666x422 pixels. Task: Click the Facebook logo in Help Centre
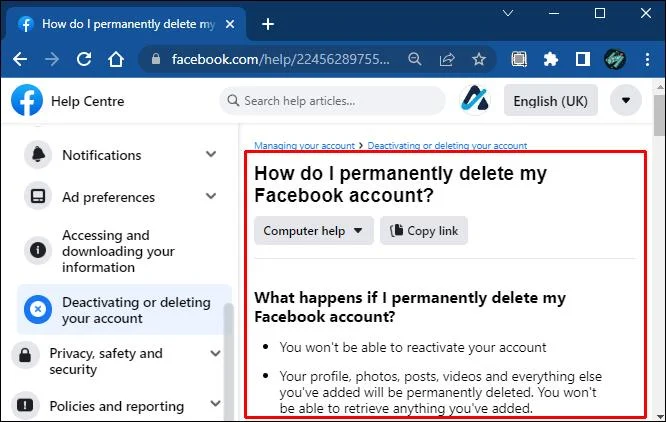click(27, 101)
